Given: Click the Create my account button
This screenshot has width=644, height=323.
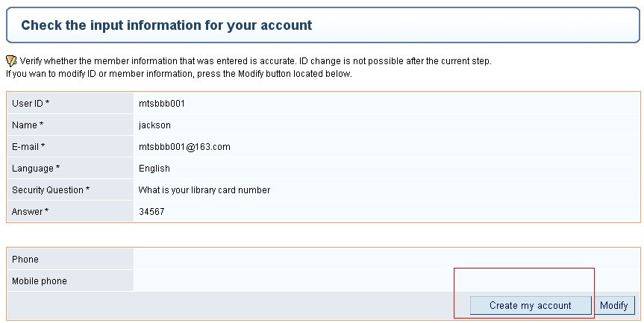Looking at the screenshot, I should point(530,305).
